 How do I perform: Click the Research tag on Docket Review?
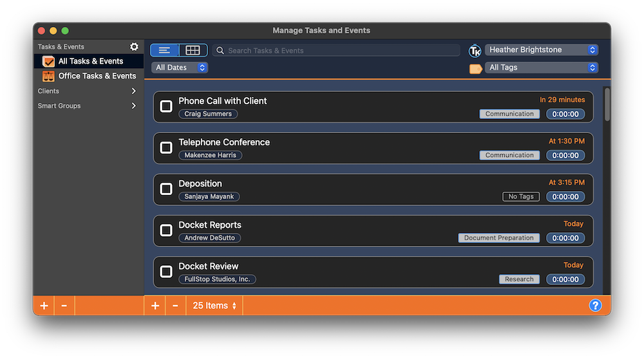click(519, 279)
